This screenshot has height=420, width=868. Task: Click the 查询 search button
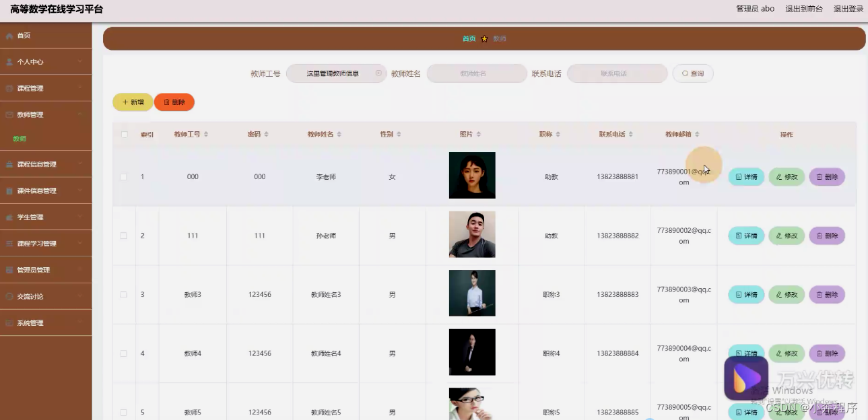tap(693, 73)
